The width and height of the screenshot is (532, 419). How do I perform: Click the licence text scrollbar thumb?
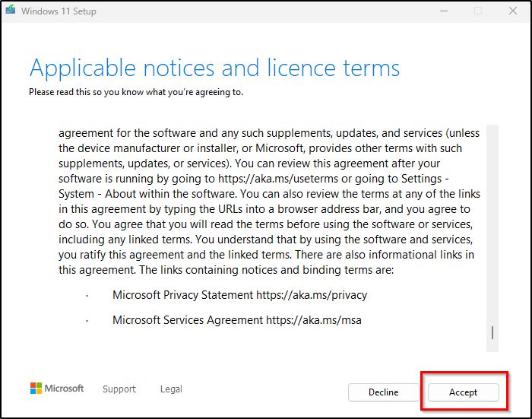point(492,333)
